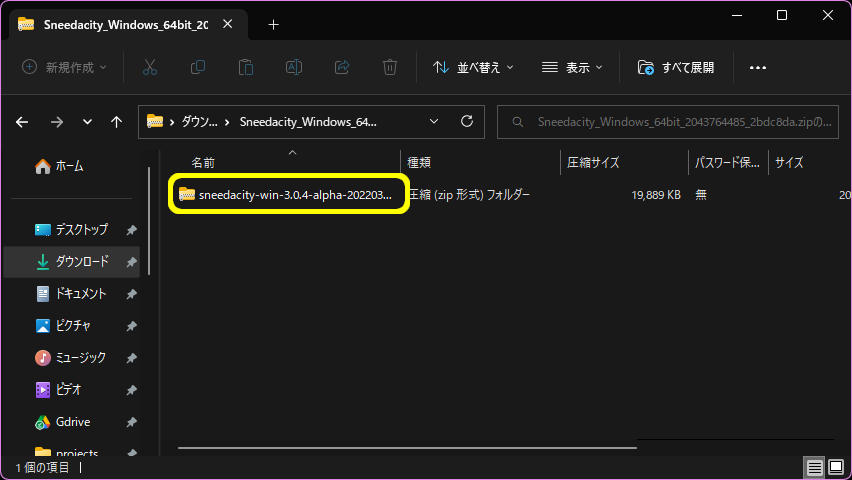Image resolution: width=852 pixels, height=480 pixels.
Task: Open the 並べ替え sort dropdown
Action: pyautogui.click(x=473, y=67)
